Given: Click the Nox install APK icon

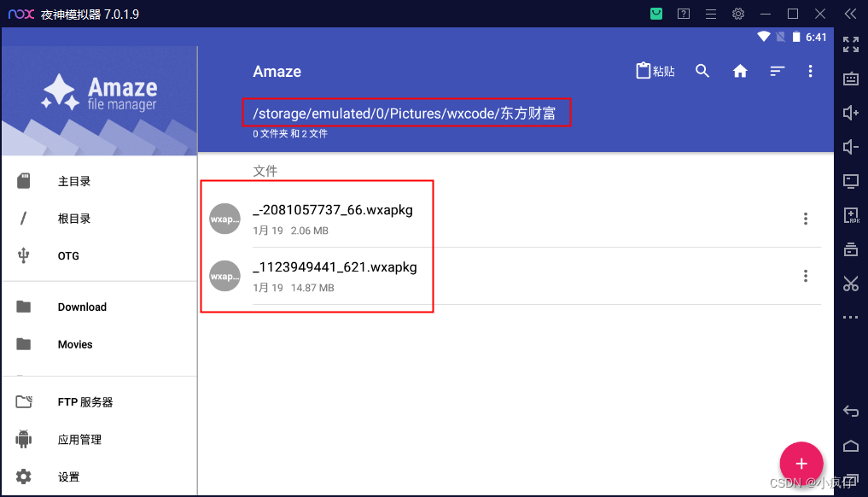Looking at the screenshot, I should (851, 215).
